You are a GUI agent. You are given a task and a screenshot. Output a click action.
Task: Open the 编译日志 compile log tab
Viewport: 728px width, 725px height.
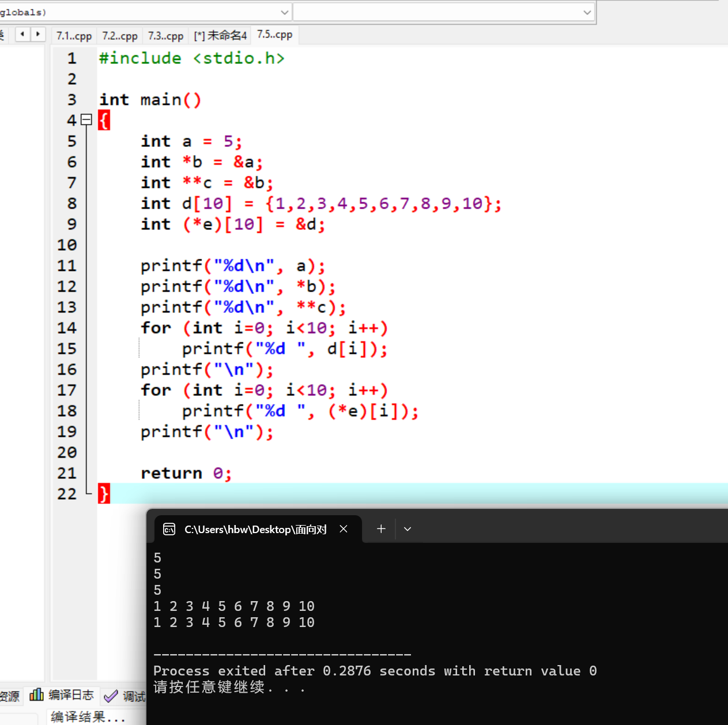click(62, 695)
